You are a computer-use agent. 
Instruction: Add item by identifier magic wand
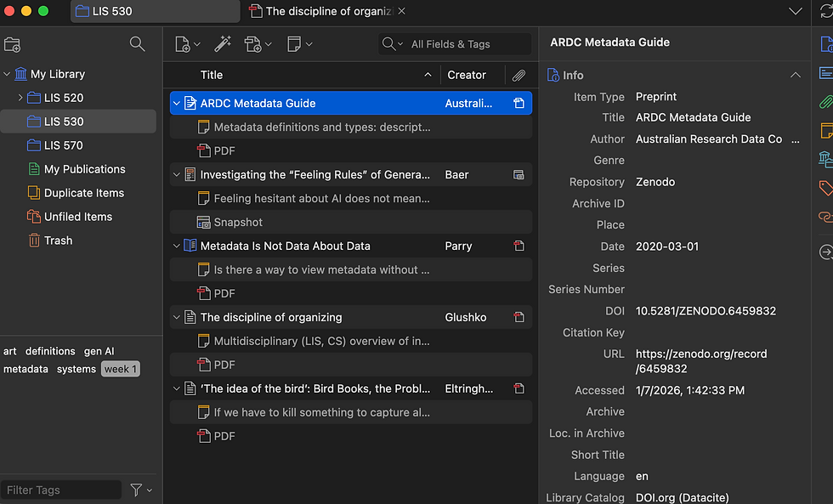click(x=223, y=44)
